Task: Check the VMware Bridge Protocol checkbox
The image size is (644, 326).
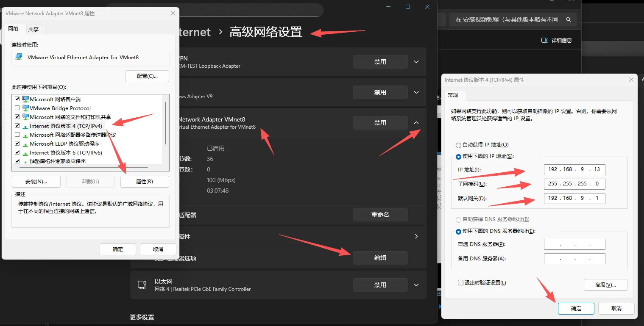Action: pyautogui.click(x=17, y=108)
